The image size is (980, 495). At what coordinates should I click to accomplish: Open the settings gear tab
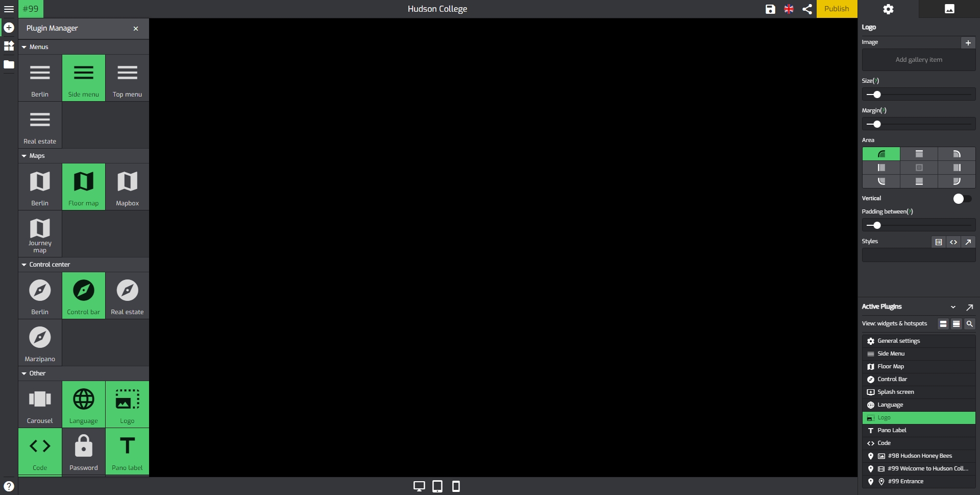click(x=888, y=9)
